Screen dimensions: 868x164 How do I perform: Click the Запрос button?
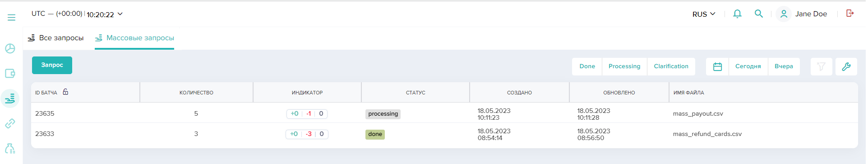[x=52, y=65]
